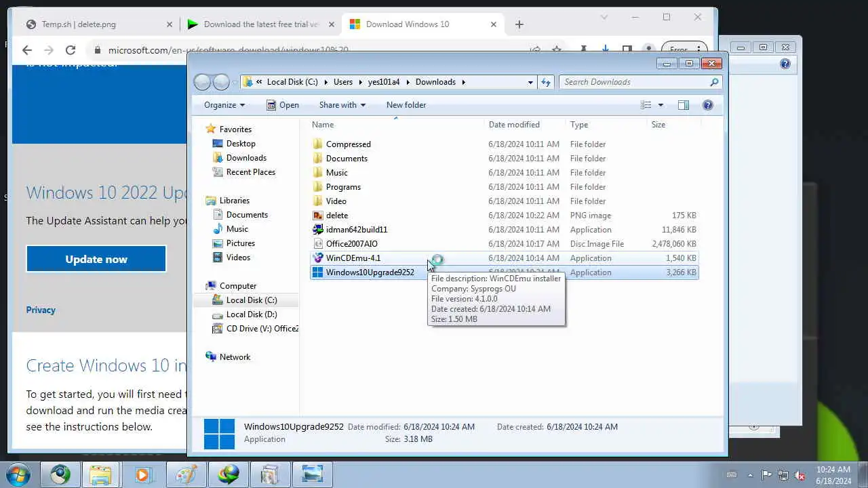Select Local Disk (D:) in the tree

[x=252, y=314]
